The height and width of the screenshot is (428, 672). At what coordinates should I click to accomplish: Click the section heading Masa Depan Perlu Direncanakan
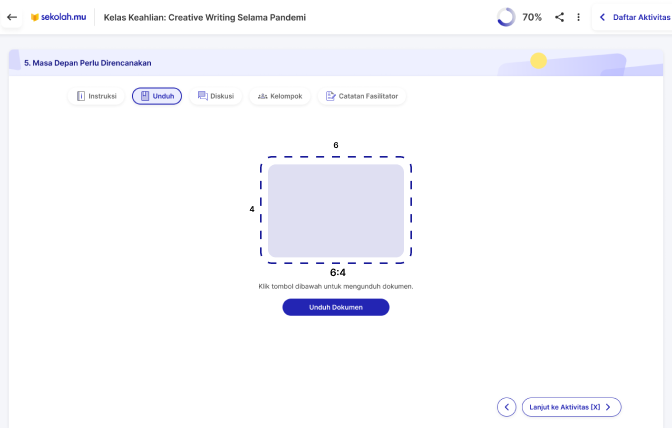coord(88,63)
